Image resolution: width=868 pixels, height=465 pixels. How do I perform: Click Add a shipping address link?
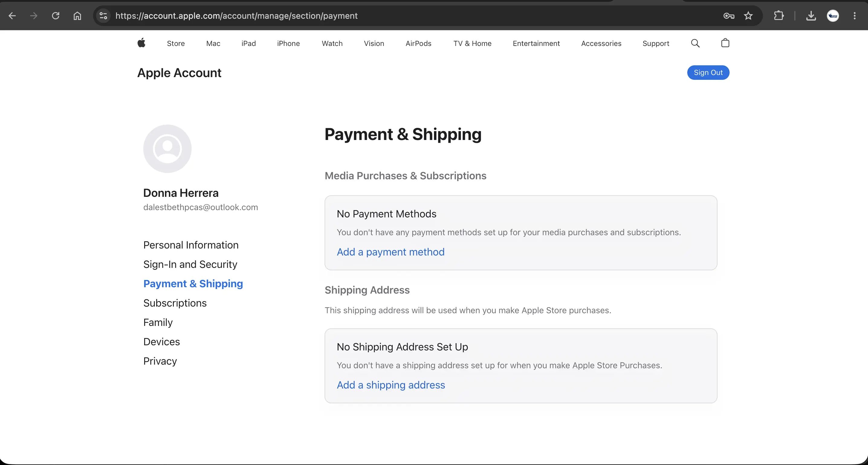coord(391,385)
